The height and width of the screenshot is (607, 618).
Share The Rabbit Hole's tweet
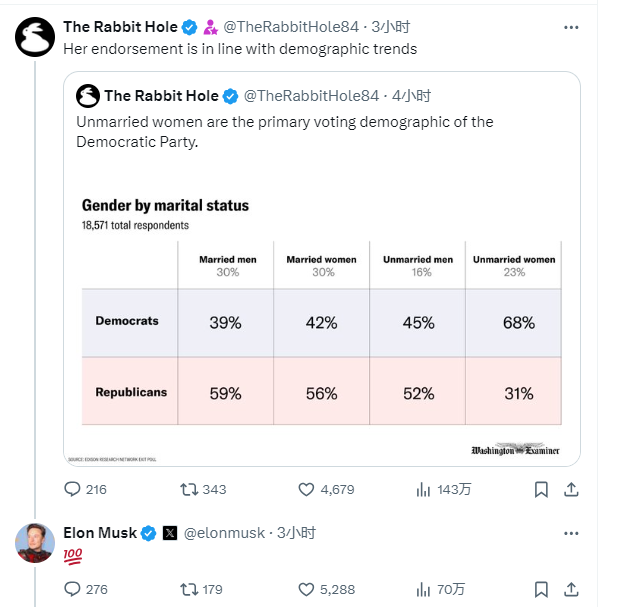571,489
